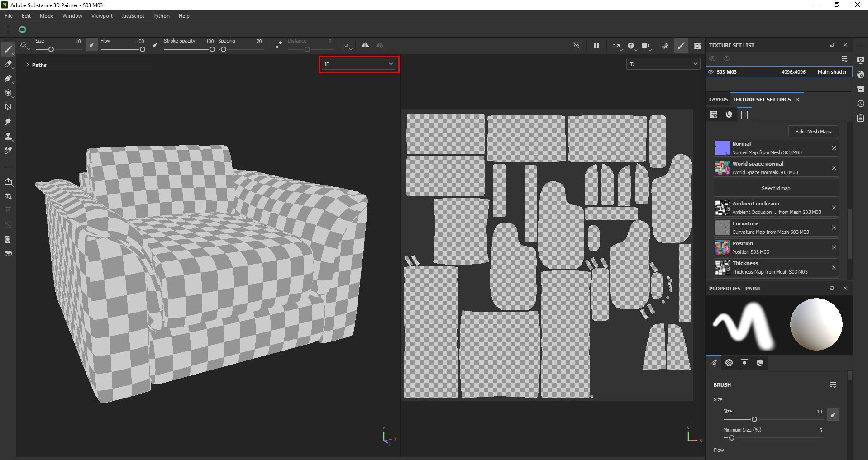
Task: Click the Normal map thumbnail
Action: [x=722, y=148]
